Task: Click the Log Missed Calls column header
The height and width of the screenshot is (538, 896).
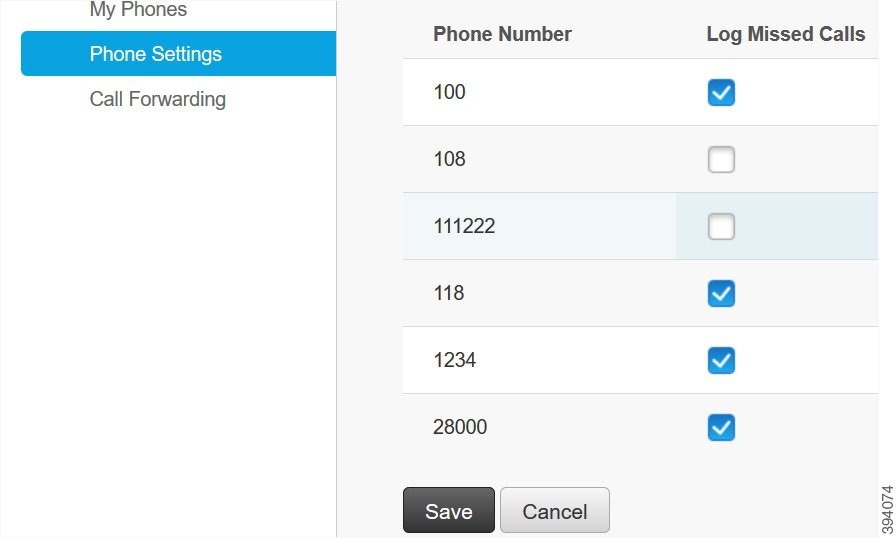Action: (x=786, y=34)
